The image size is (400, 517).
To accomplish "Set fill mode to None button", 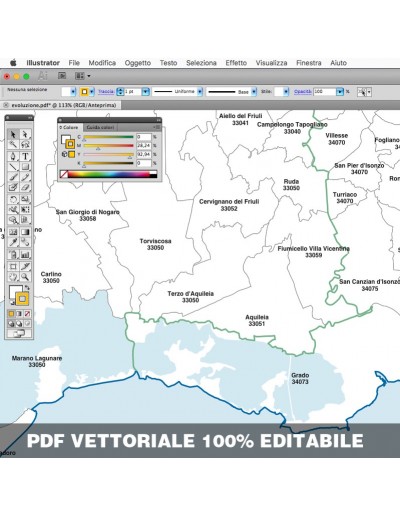I will click(x=27, y=314).
